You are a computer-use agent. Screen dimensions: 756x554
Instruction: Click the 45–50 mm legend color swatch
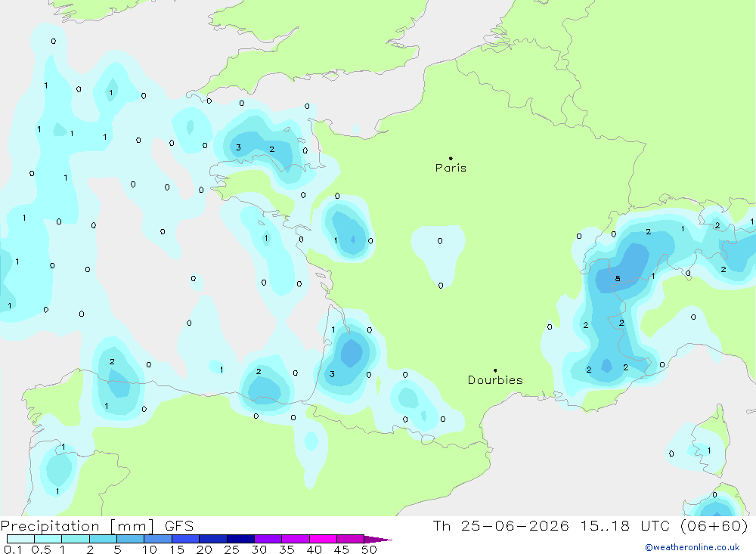350,539
